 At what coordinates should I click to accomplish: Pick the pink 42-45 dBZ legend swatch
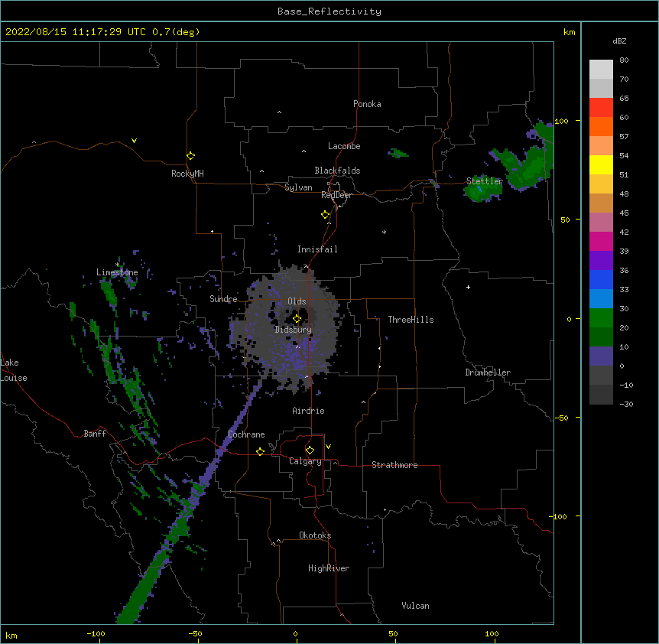(601, 223)
